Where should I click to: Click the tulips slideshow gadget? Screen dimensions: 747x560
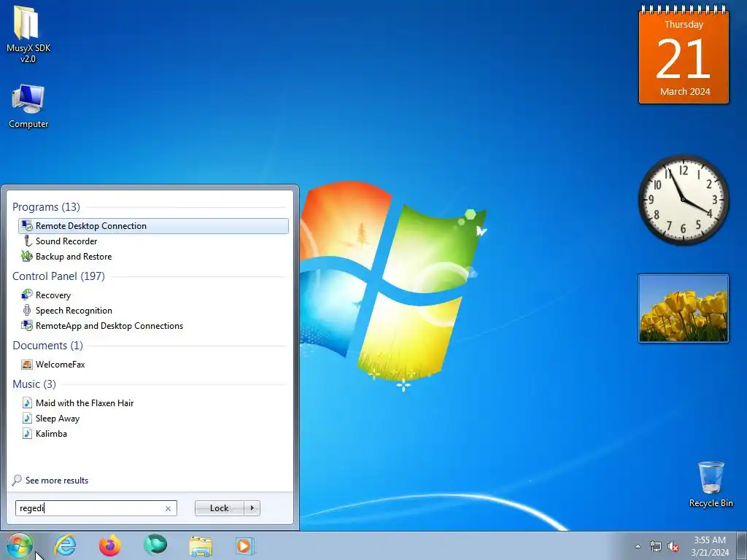683,308
